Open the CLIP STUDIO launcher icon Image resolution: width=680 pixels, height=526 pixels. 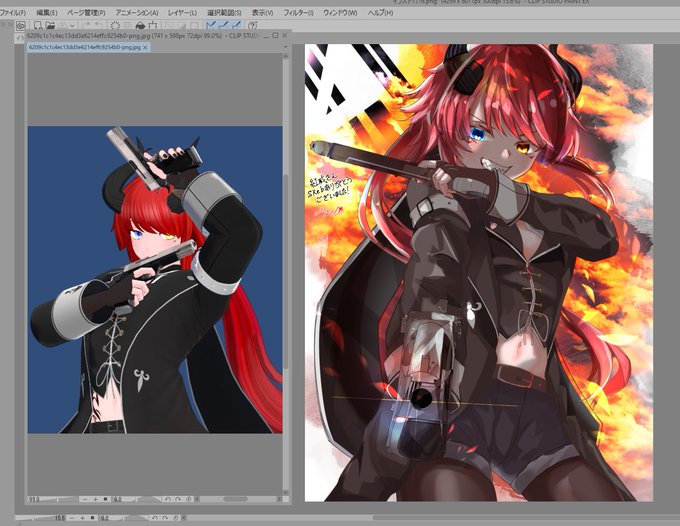pos(20,26)
